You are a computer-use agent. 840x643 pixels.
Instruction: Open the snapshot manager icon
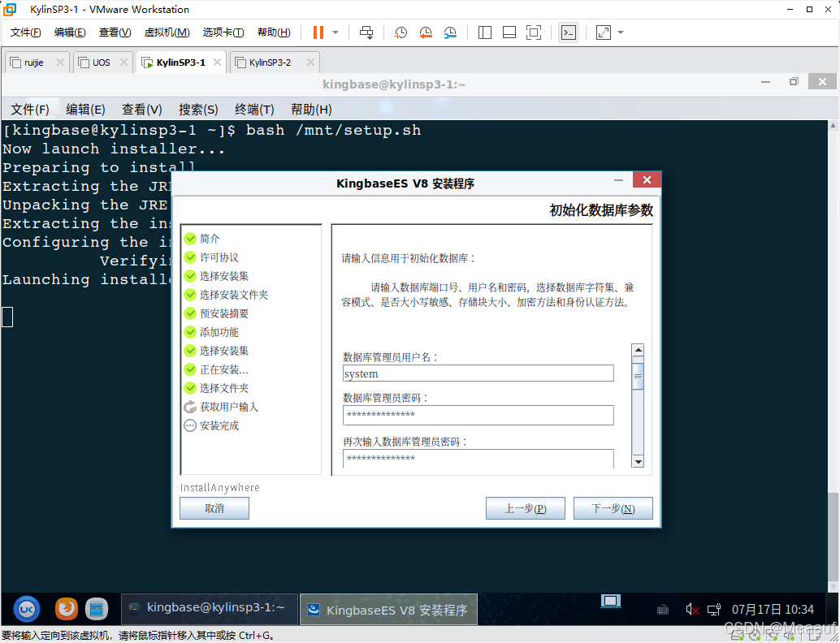point(450,32)
